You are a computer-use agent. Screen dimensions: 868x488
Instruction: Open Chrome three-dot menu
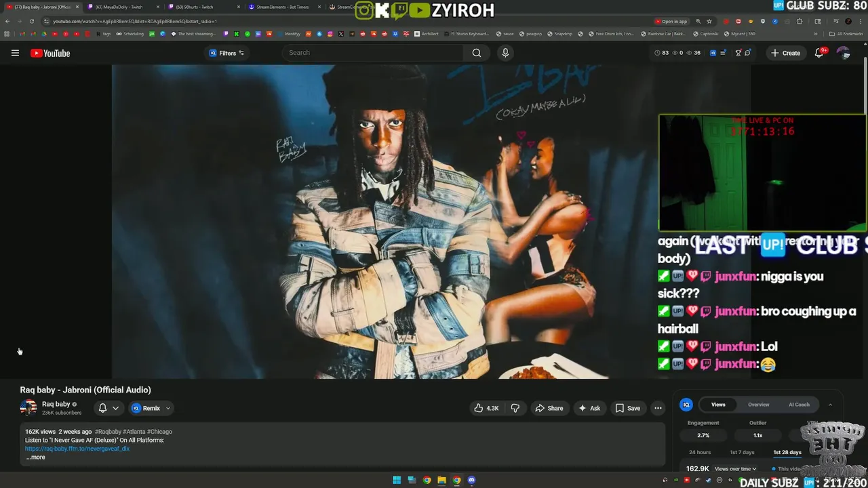tap(861, 21)
